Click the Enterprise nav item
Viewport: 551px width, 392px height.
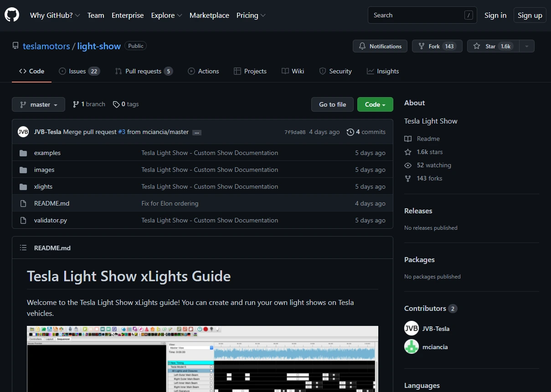click(128, 15)
